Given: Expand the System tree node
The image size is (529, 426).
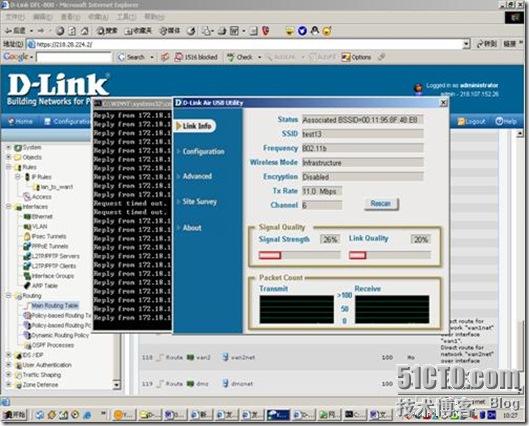Looking at the screenshot, I should tap(9, 147).
